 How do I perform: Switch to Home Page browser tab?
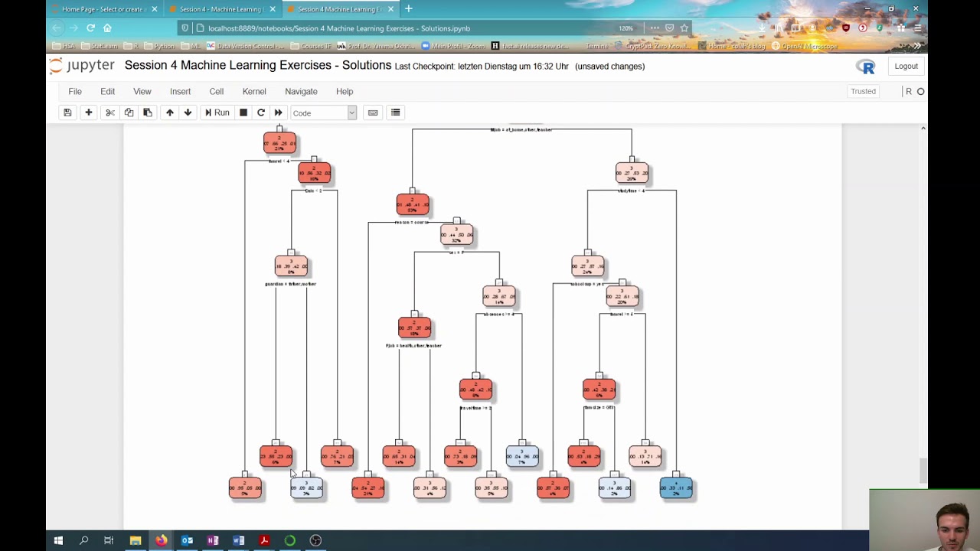[103, 9]
